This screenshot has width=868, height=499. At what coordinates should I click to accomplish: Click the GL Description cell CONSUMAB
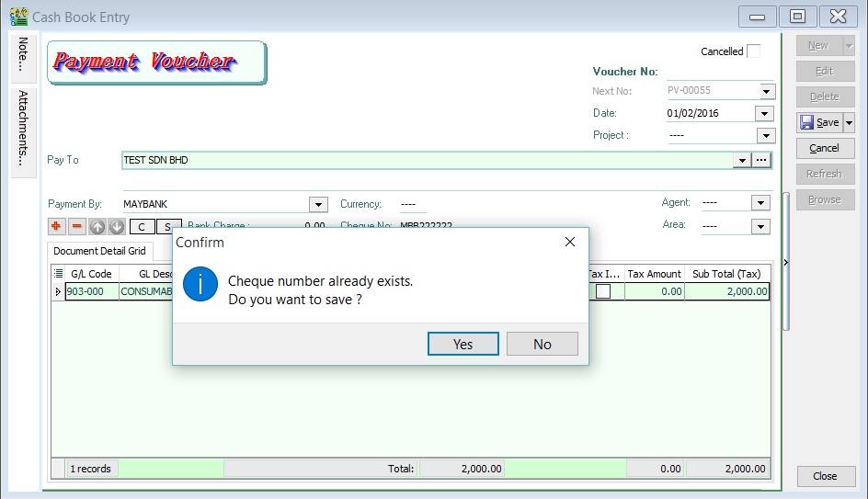point(146,291)
